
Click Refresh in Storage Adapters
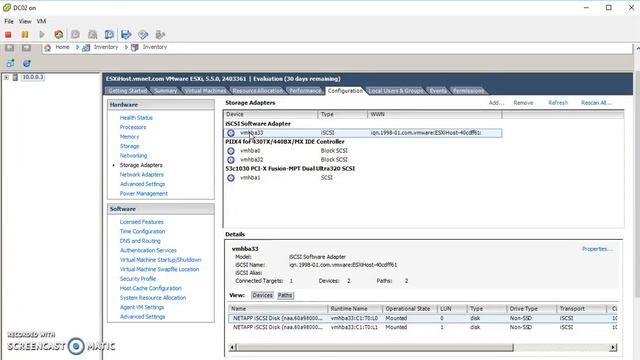558,103
